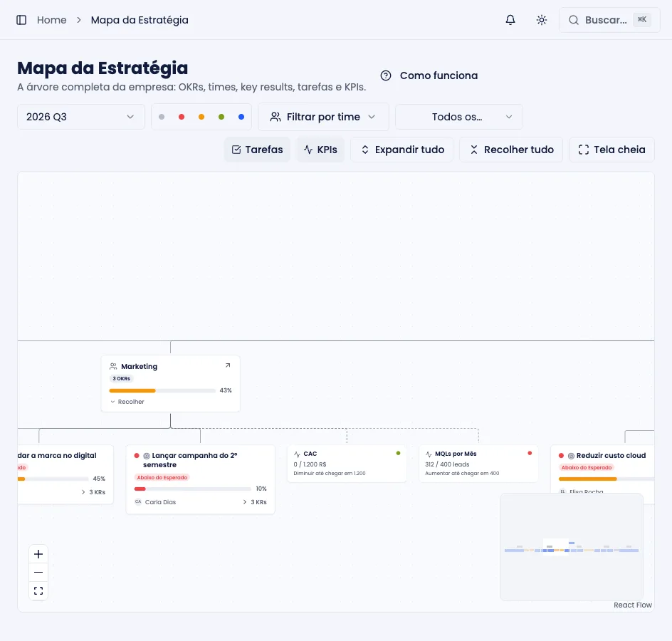
Task: Click Lançar campanha 10% progress bar
Action: (x=192, y=489)
